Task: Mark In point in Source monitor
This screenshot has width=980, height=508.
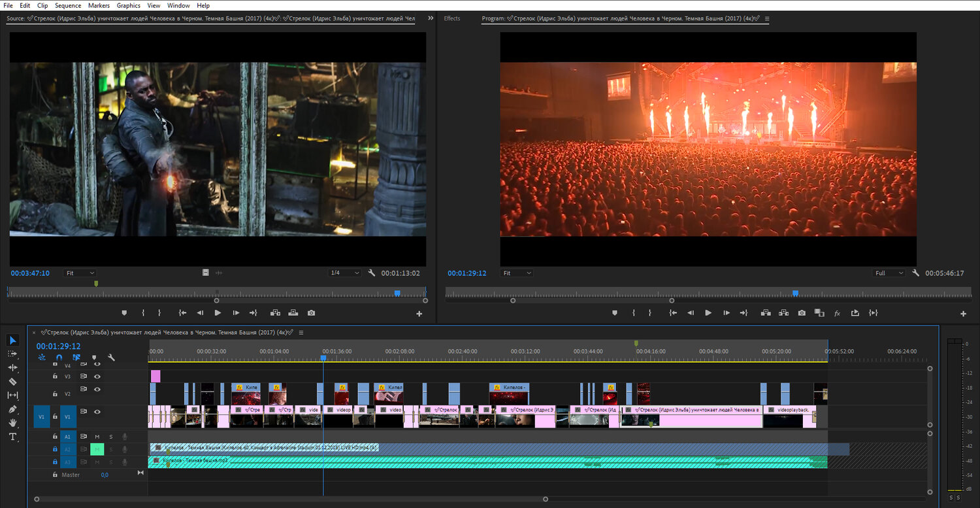Action: 143,313
